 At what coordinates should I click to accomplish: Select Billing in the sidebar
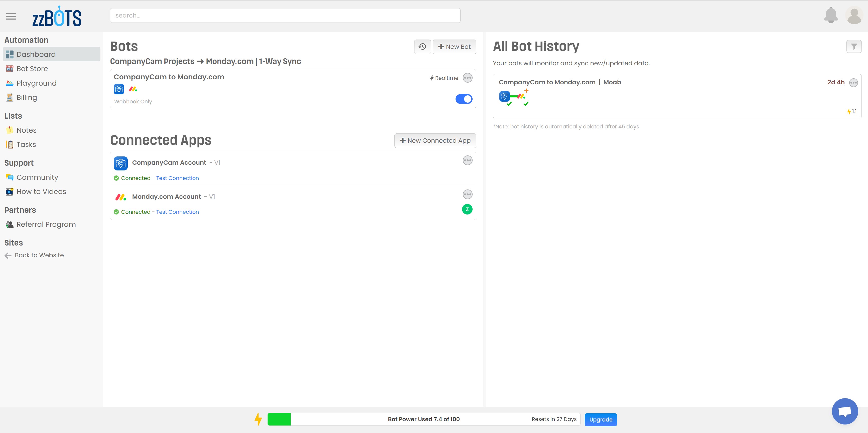[x=27, y=98]
